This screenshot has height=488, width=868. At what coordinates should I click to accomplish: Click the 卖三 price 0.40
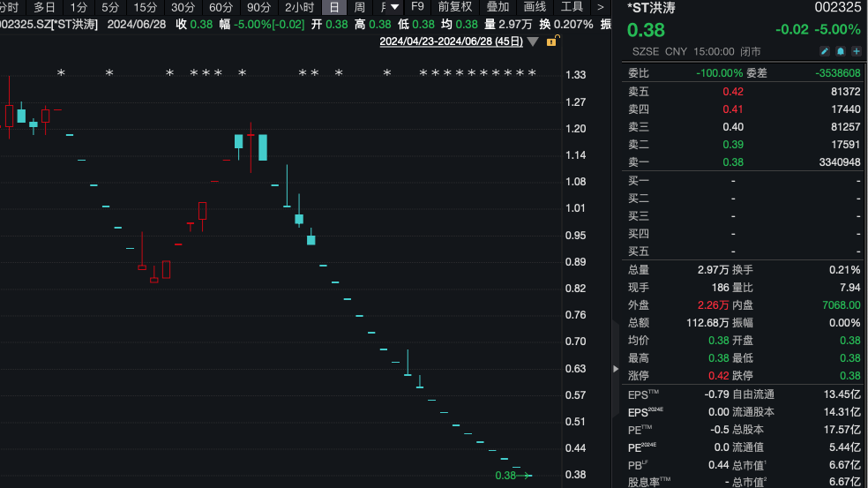tap(733, 127)
